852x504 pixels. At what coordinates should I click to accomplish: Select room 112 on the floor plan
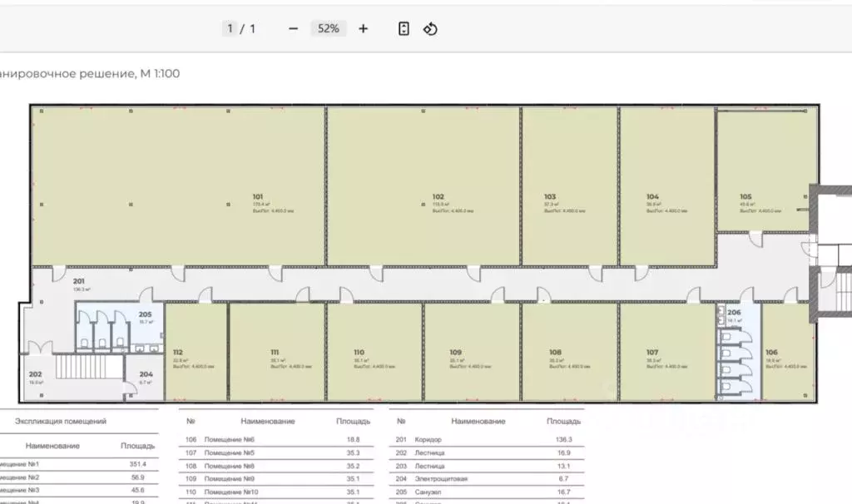point(178,353)
